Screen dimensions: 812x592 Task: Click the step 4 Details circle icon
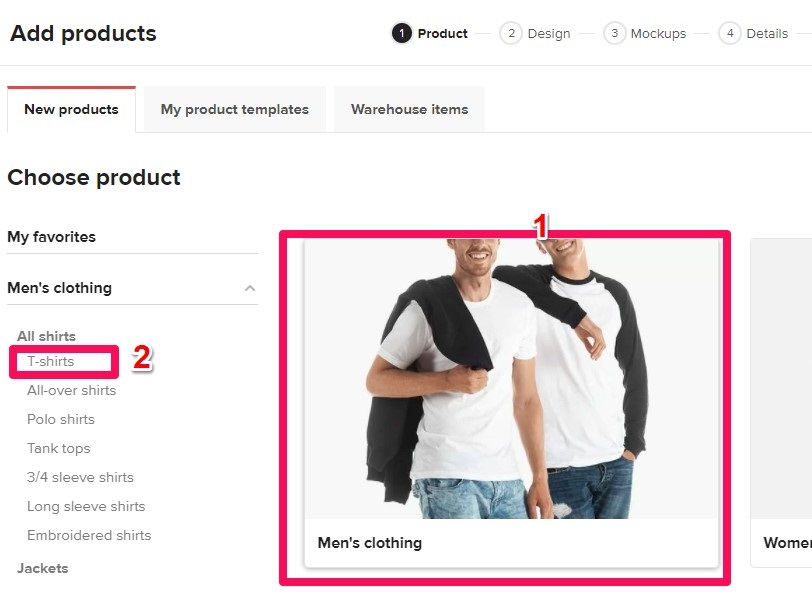coord(730,34)
